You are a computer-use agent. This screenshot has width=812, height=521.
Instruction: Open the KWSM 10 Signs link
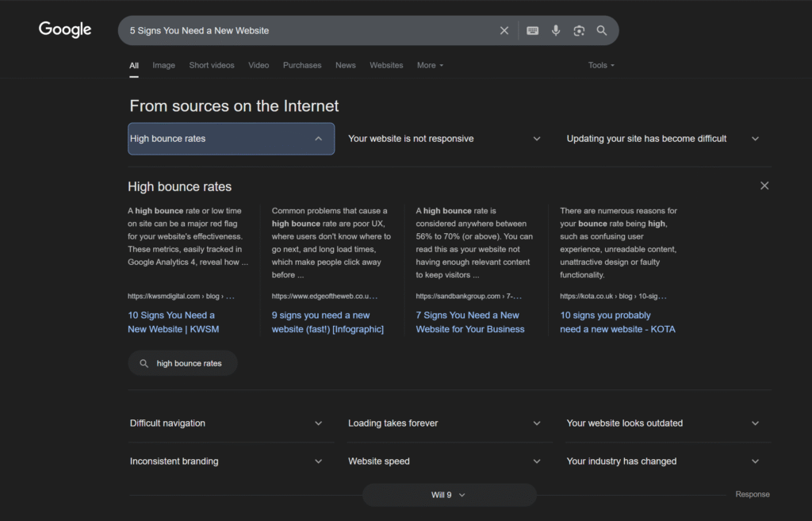point(174,322)
